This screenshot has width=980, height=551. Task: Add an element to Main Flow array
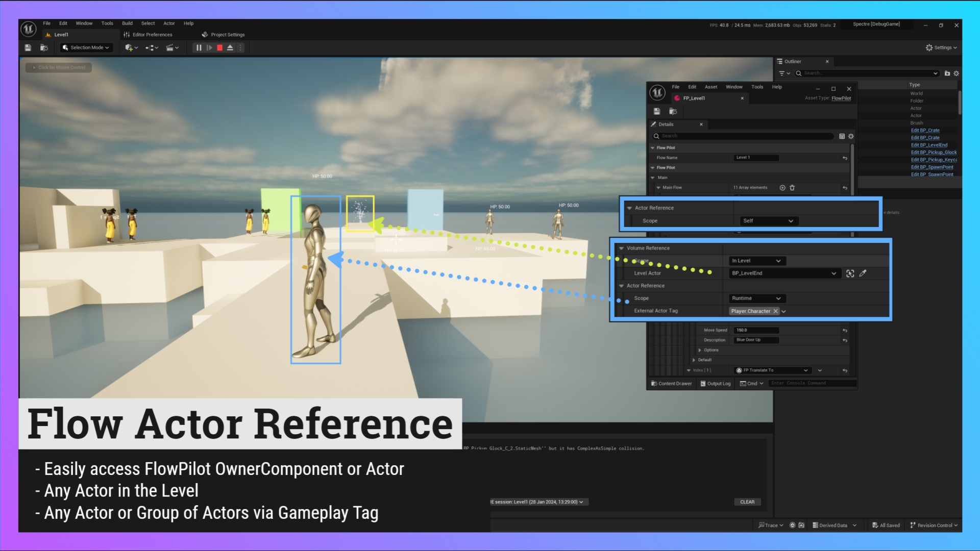coord(782,188)
